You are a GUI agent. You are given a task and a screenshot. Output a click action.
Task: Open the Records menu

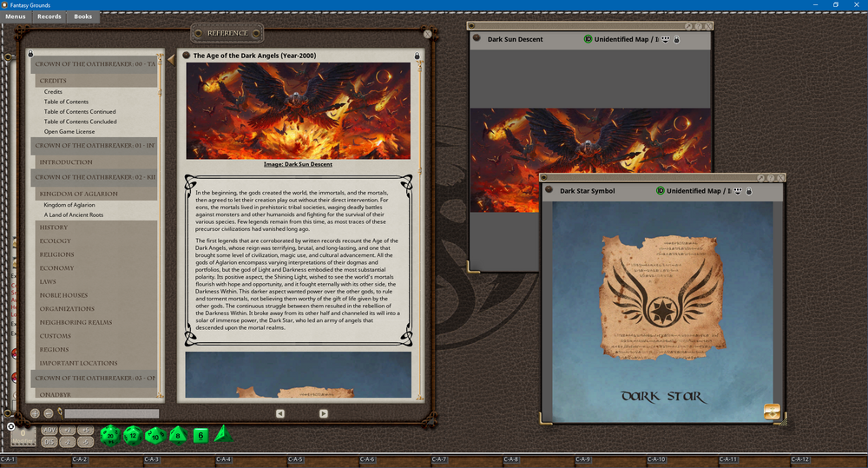[x=49, y=16]
